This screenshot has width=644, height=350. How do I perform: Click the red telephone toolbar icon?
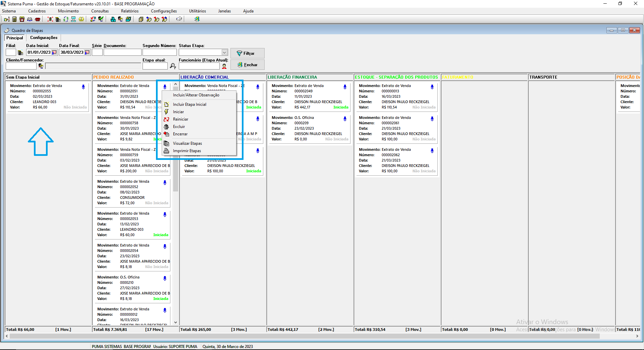click(38, 19)
